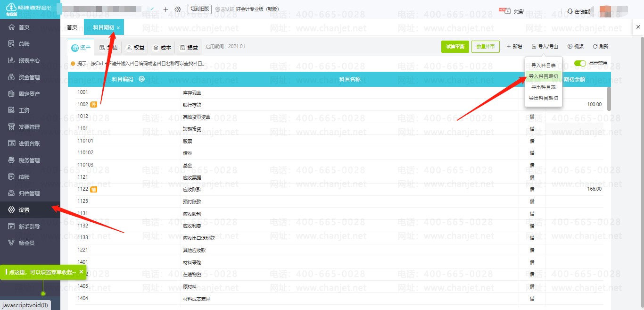Open 发票管理 from the sidebar

[x=29, y=127]
